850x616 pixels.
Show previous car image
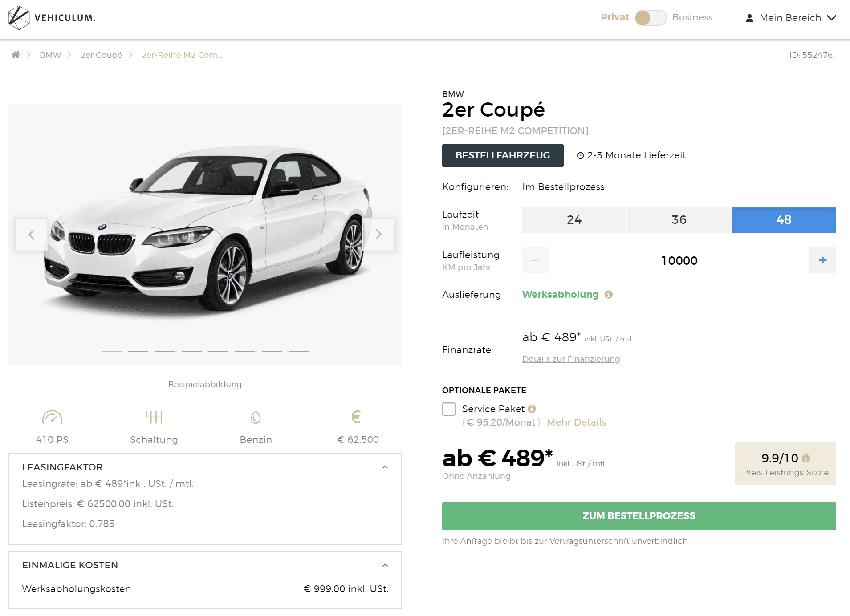(32, 234)
